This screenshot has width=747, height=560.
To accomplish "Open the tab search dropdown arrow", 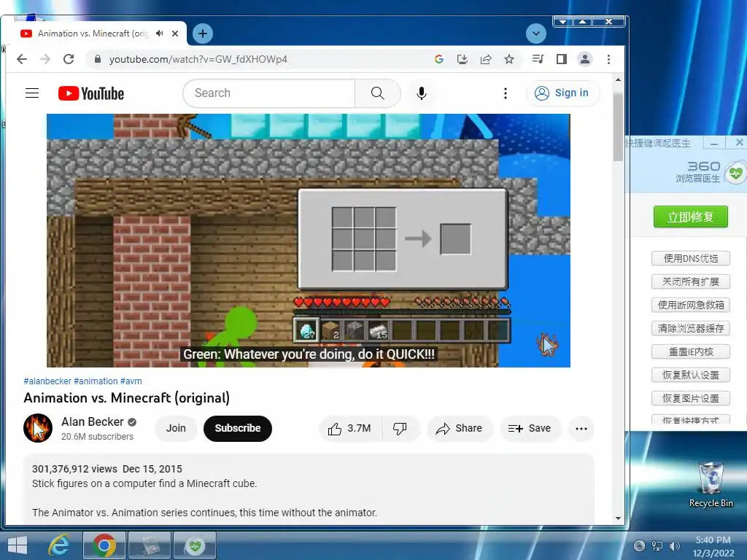I will coord(536,34).
